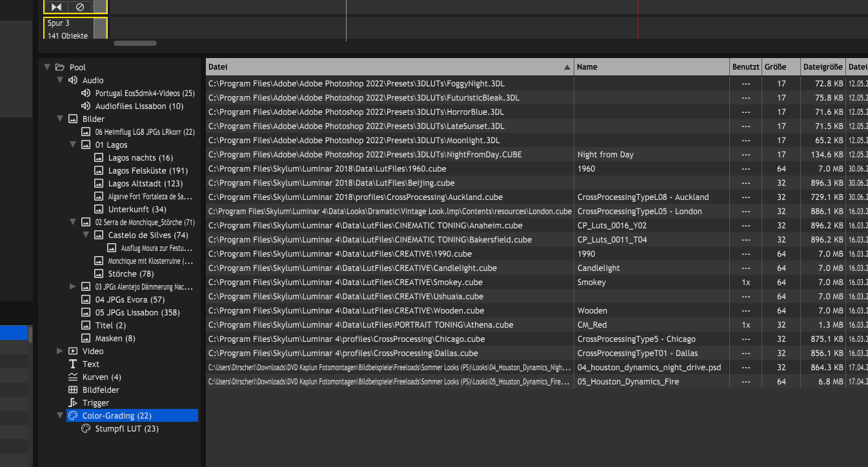This screenshot has width=868, height=467.
Task: Click image icon of Algarve Fort Fortaleza
Action: 99,196
